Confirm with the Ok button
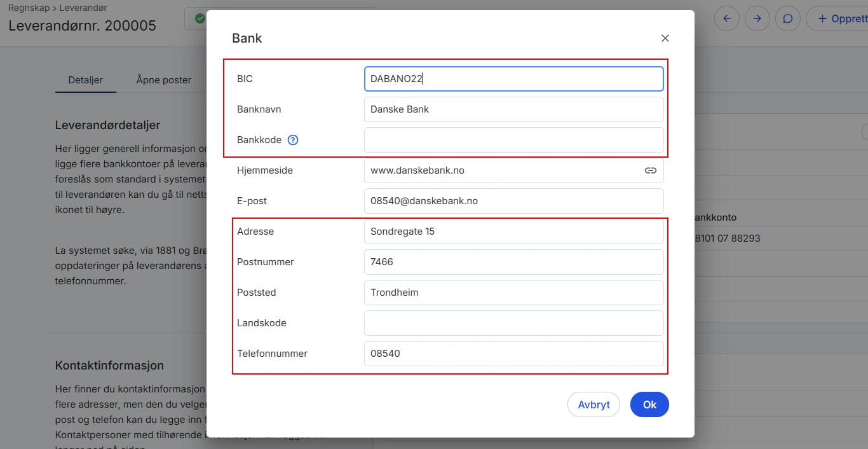This screenshot has width=868, height=449. (649, 404)
